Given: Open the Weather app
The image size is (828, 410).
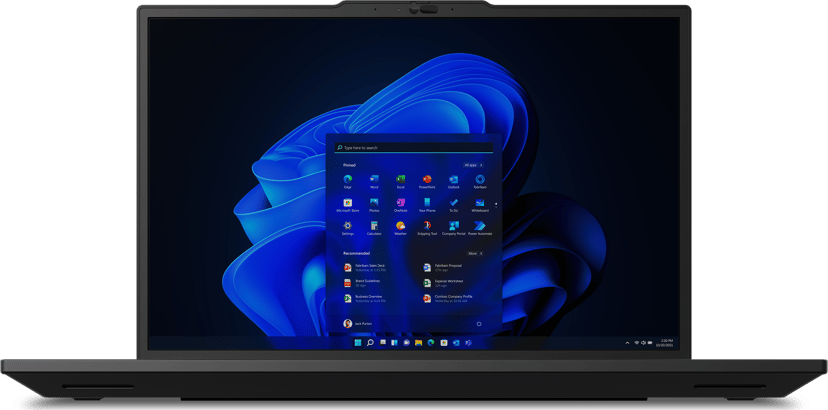Looking at the screenshot, I should [401, 228].
